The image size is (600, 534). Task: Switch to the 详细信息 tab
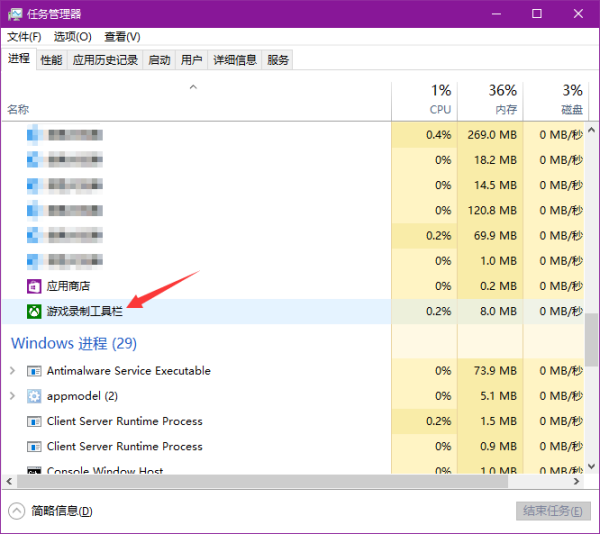tap(235, 60)
